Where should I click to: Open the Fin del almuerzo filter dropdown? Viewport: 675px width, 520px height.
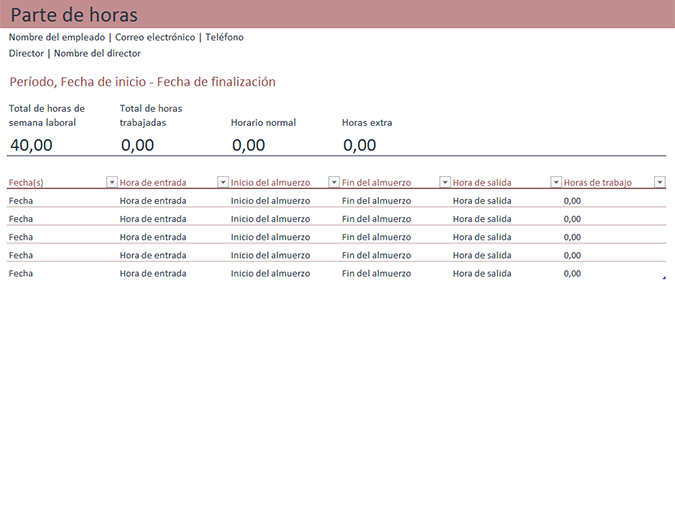coord(445,182)
